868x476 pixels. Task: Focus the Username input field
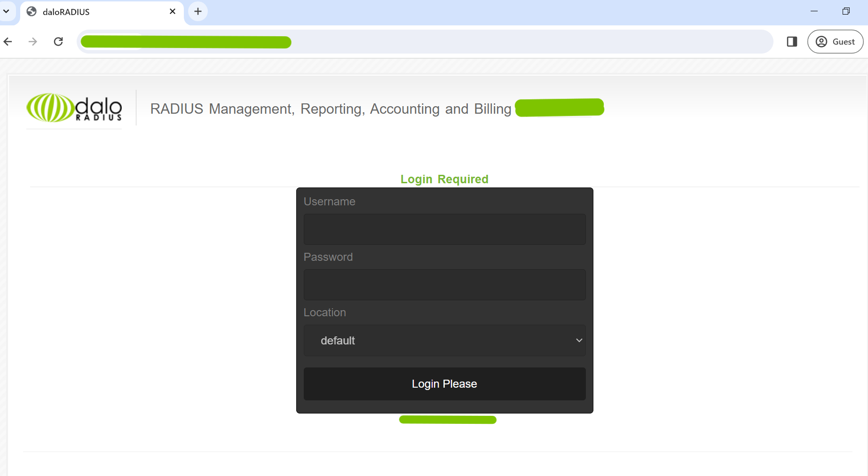tap(444, 229)
